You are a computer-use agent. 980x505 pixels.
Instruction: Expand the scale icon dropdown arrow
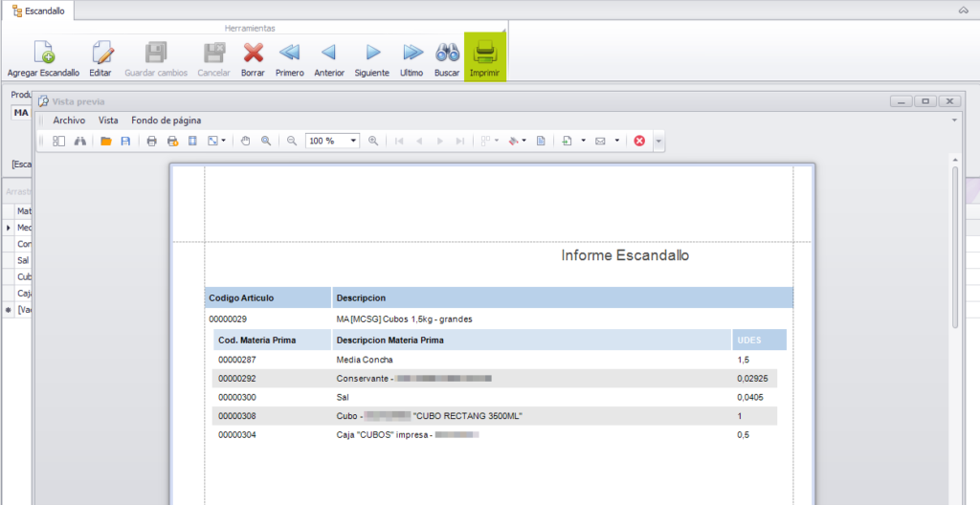pyautogui.click(x=223, y=142)
